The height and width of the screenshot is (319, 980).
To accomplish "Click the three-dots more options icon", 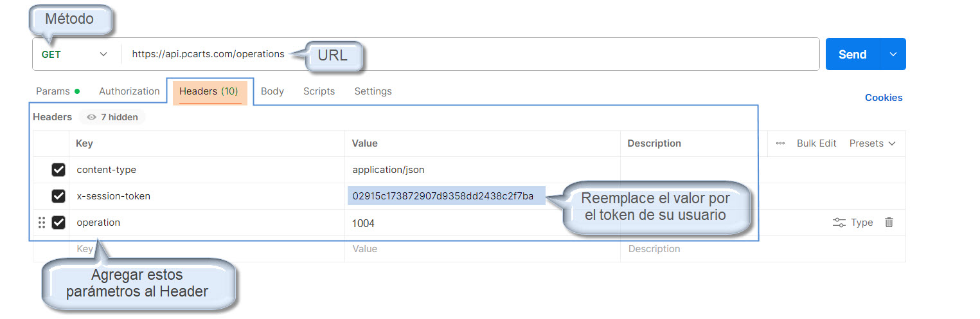I will [x=780, y=143].
